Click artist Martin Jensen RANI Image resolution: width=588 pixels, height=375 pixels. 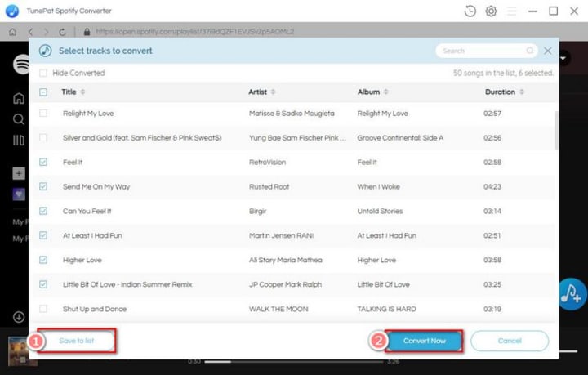point(281,235)
